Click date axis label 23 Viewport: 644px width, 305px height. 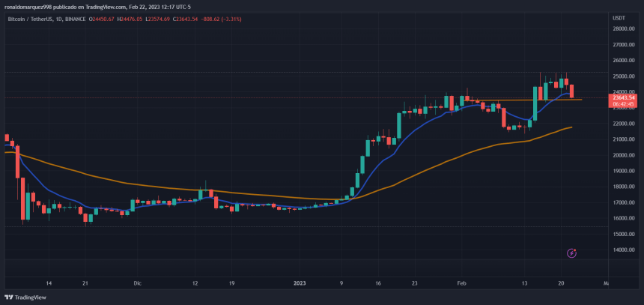414,283
